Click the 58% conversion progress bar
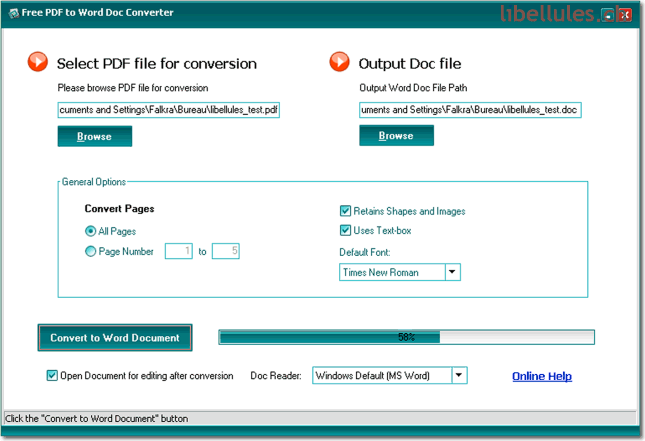The image size is (645, 441). pos(406,337)
